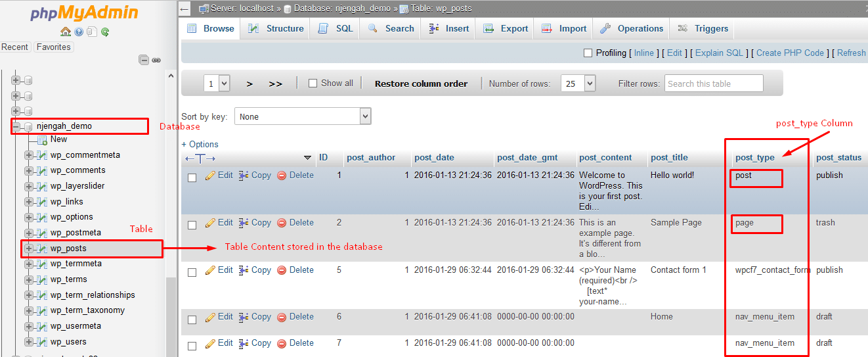Select the checkbox for Hello world! row
Viewport: 868px width, 357px height.
pyautogui.click(x=192, y=178)
